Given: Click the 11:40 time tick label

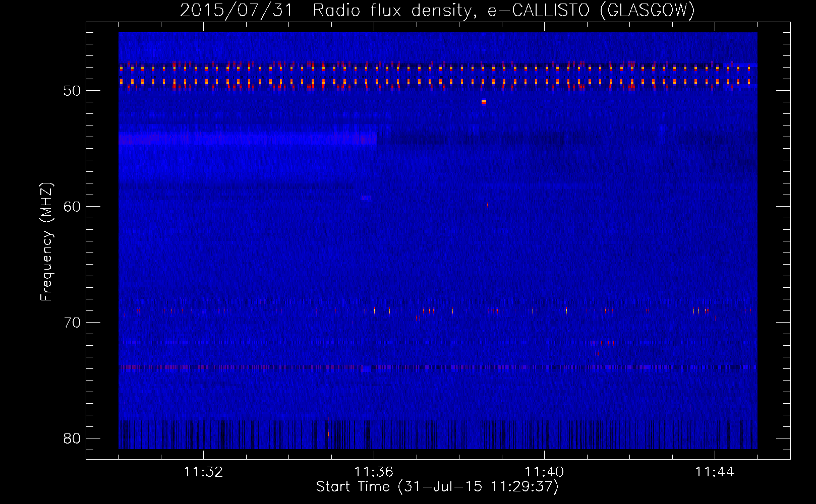Looking at the screenshot, I should pyautogui.click(x=544, y=472).
